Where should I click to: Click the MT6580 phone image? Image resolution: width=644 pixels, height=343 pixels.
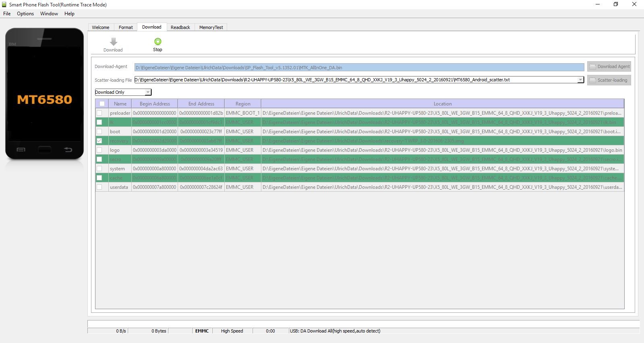44,93
